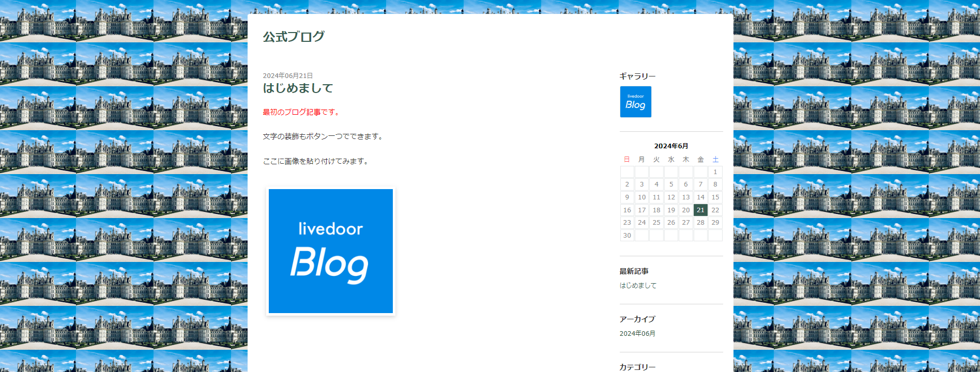Click the calendar title 2024年6月
Image resolution: width=980 pixels, height=372 pixels.
[671, 146]
